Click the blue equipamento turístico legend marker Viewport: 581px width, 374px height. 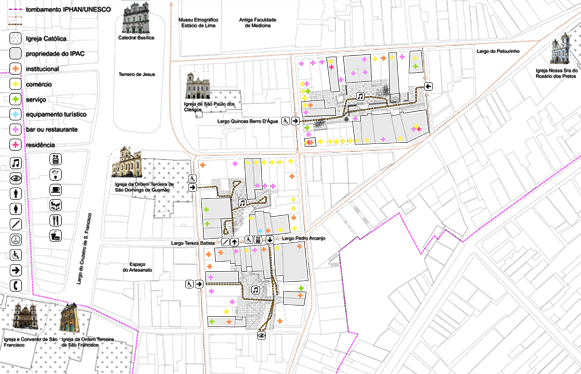click(16, 114)
